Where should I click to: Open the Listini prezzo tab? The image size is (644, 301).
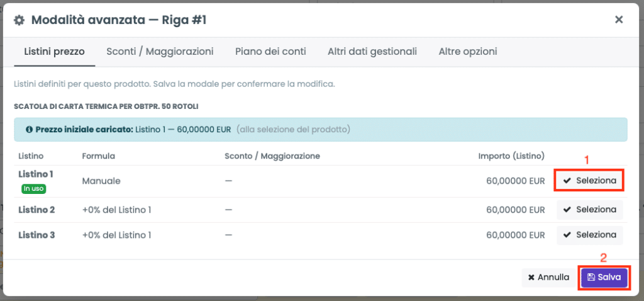(54, 52)
